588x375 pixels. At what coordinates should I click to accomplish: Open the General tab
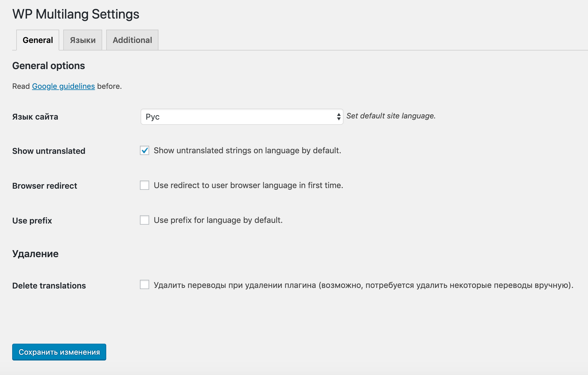click(38, 39)
